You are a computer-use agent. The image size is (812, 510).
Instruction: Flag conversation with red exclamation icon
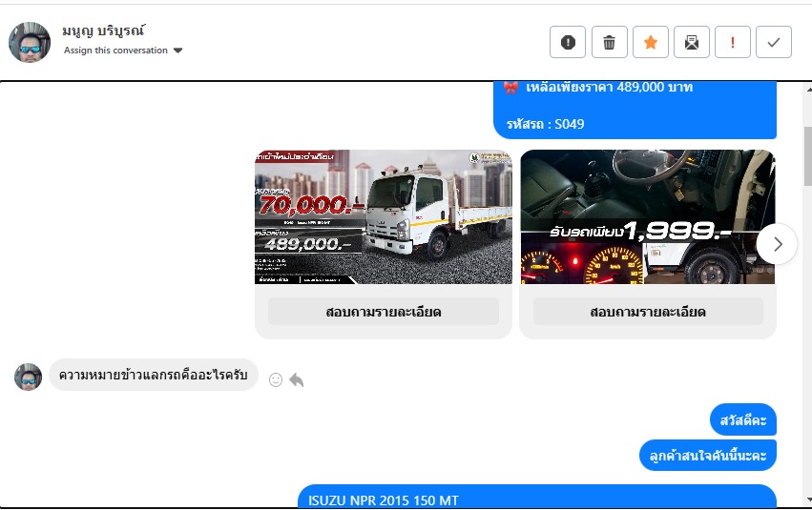[x=732, y=42]
